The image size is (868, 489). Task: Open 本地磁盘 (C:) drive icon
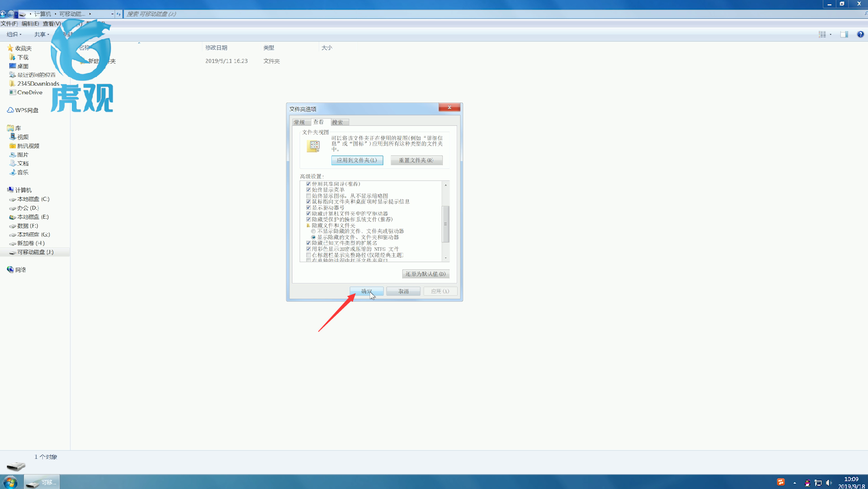12,199
